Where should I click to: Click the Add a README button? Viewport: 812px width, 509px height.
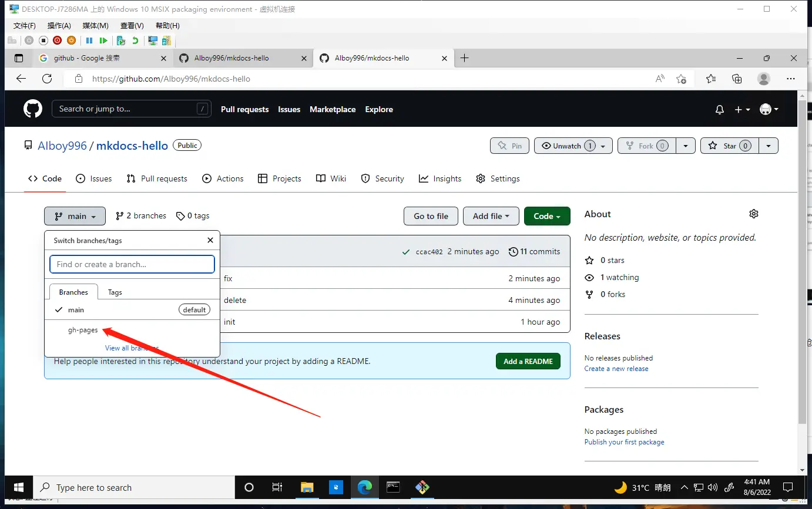[x=528, y=362]
